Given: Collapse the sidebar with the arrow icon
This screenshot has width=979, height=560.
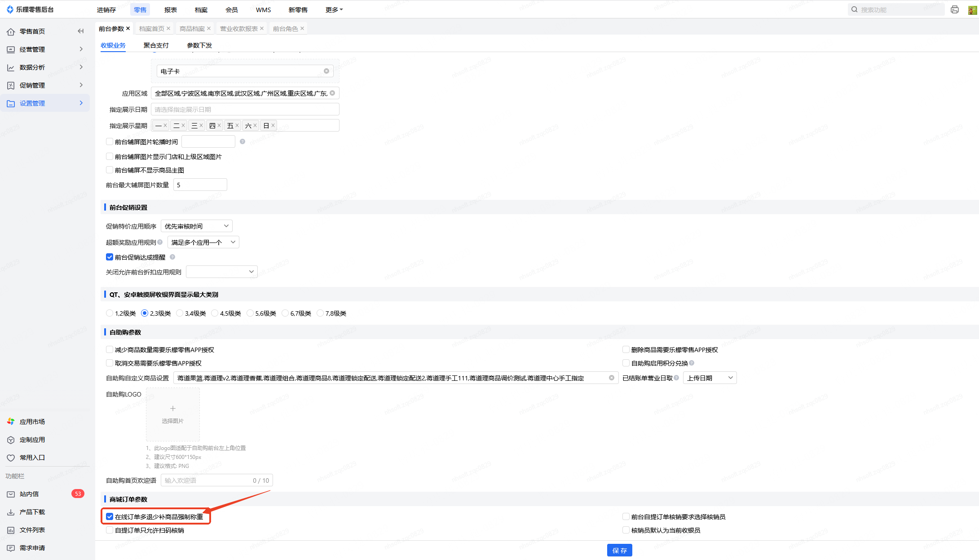Looking at the screenshot, I should (x=81, y=31).
